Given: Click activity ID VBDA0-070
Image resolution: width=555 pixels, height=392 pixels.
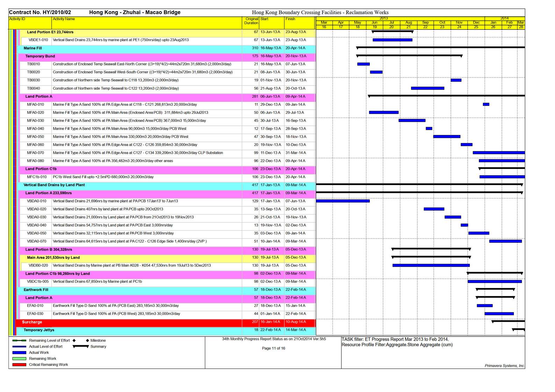Looking at the screenshot, I should click(x=37, y=242).
